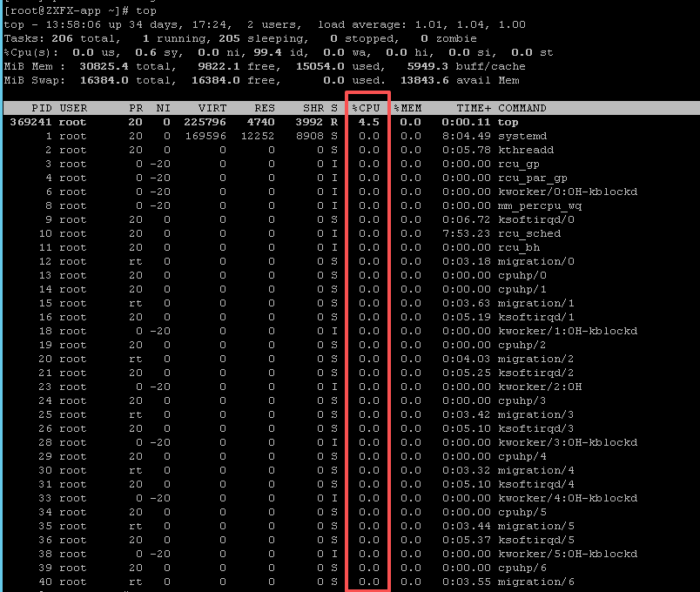Click the systemd command name

pyautogui.click(x=522, y=136)
